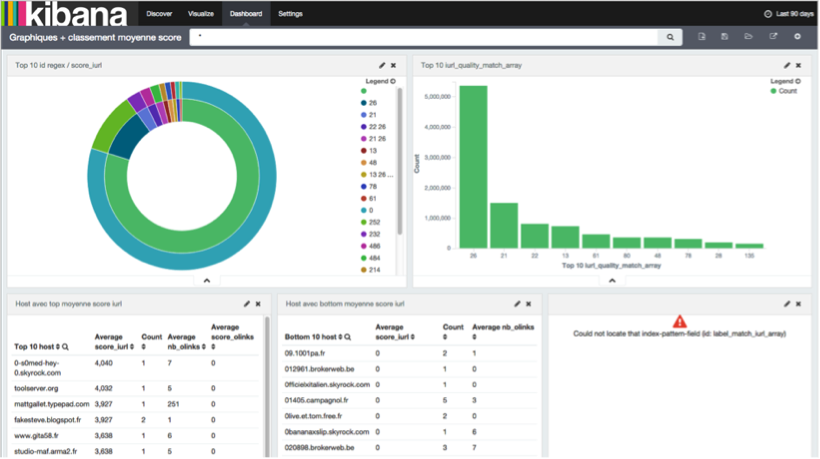Create a new dashboard with toolbar icon
820x459 pixels.
tap(702, 37)
